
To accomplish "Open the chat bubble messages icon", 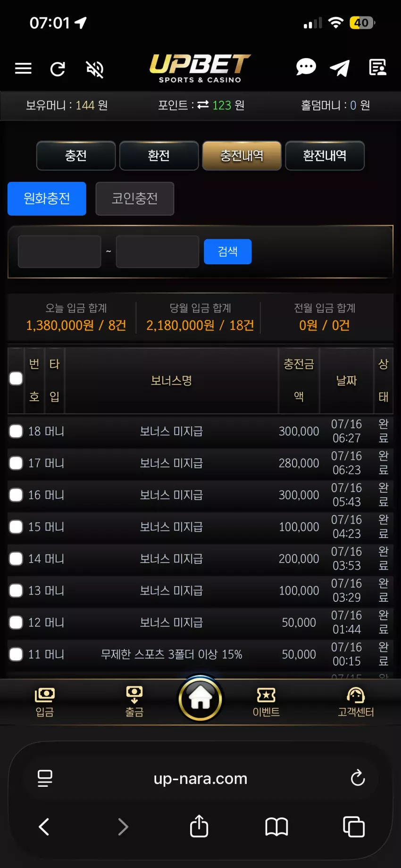I will click(306, 67).
